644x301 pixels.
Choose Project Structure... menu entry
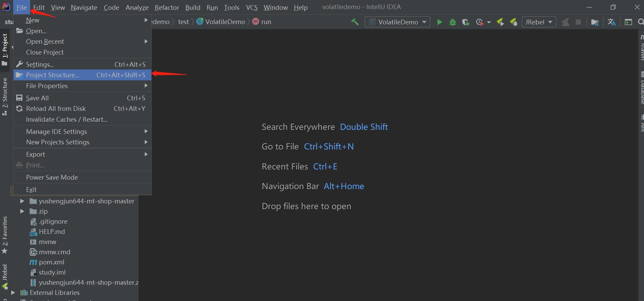(x=82, y=75)
